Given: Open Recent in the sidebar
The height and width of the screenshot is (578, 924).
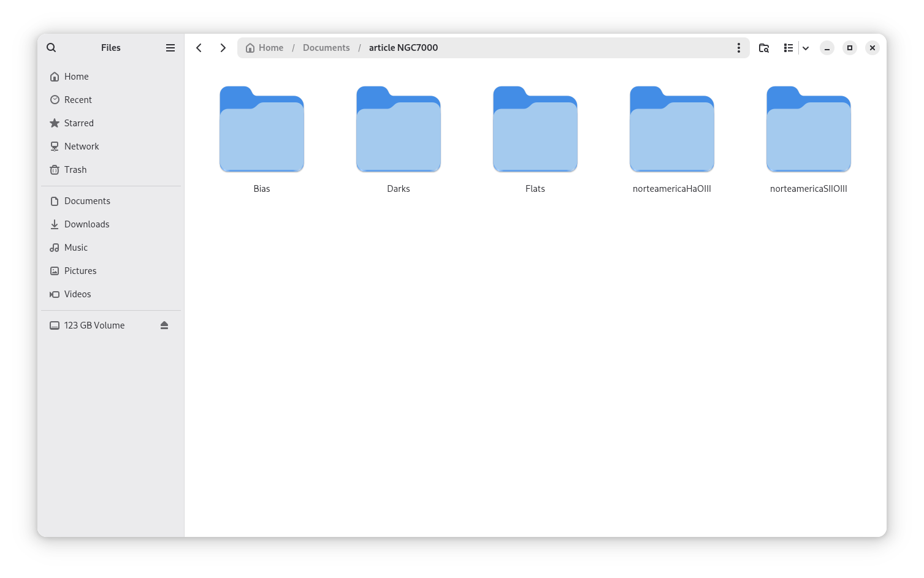Looking at the screenshot, I should pyautogui.click(x=111, y=100).
